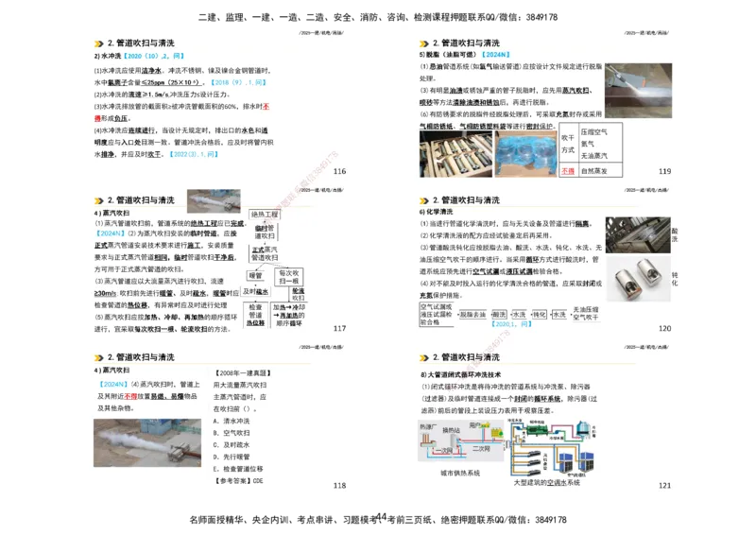The image size is (756, 535).
Task: Click the 【2008年一建真题】 label
Action: click(243, 373)
